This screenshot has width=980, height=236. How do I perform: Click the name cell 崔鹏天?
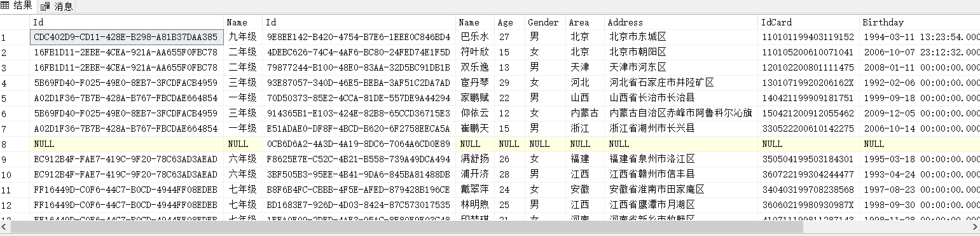474,129
